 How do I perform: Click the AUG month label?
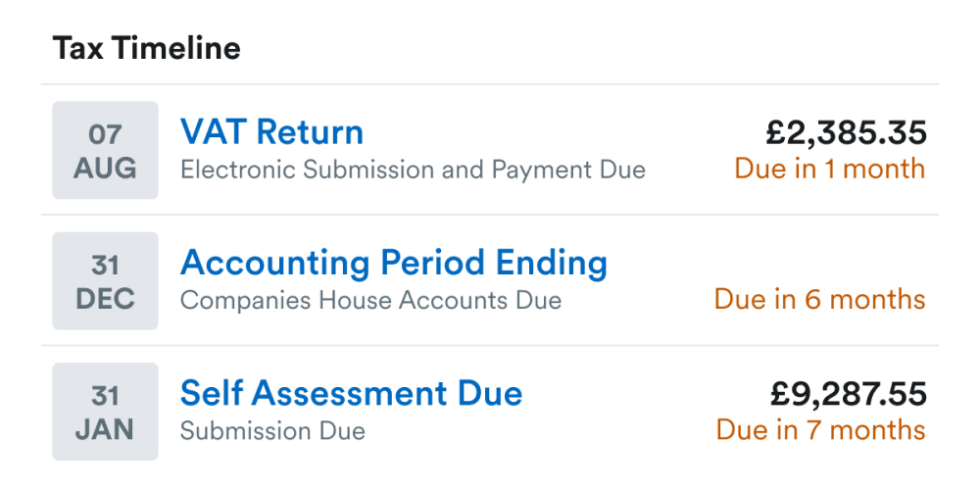tap(105, 169)
